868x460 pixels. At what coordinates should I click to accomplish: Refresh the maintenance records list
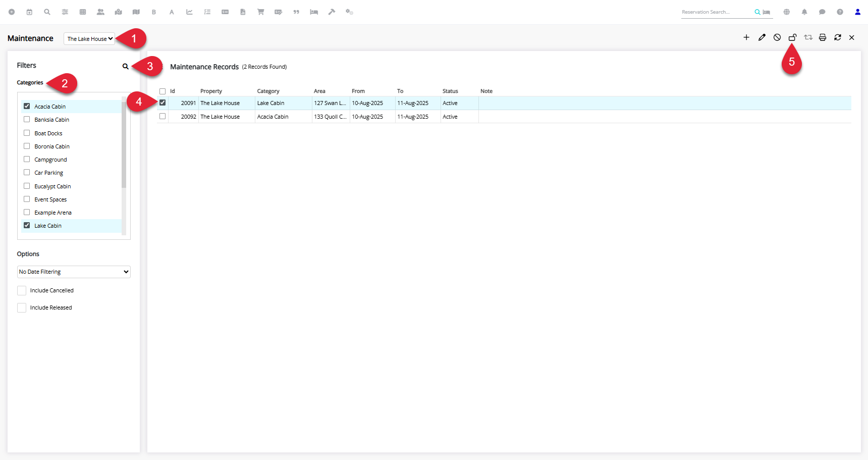(x=838, y=37)
